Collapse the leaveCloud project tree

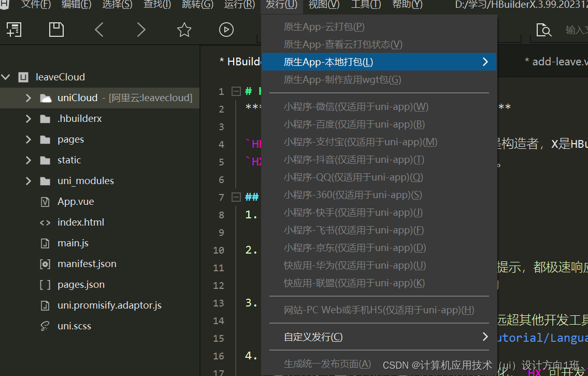(6, 77)
